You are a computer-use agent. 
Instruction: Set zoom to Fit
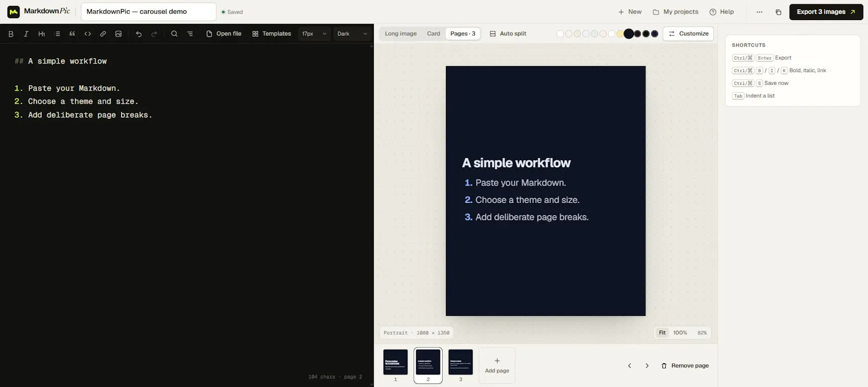pyautogui.click(x=662, y=333)
